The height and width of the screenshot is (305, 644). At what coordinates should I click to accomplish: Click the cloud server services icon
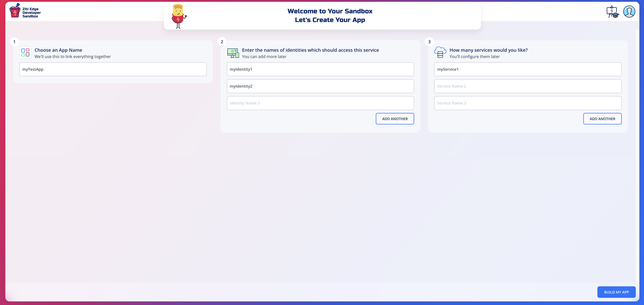tap(440, 52)
